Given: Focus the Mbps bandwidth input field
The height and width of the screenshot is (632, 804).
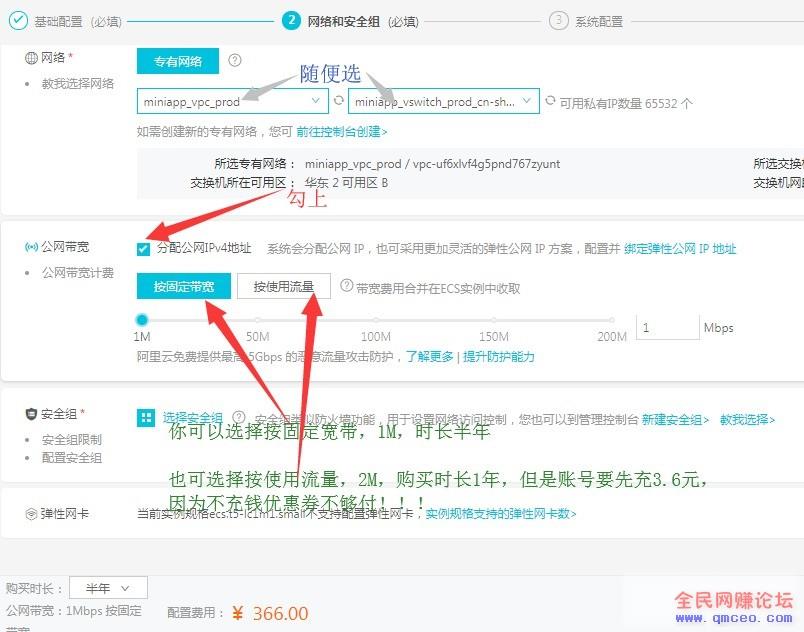Looking at the screenshot, I should click(x=668, y=327).
